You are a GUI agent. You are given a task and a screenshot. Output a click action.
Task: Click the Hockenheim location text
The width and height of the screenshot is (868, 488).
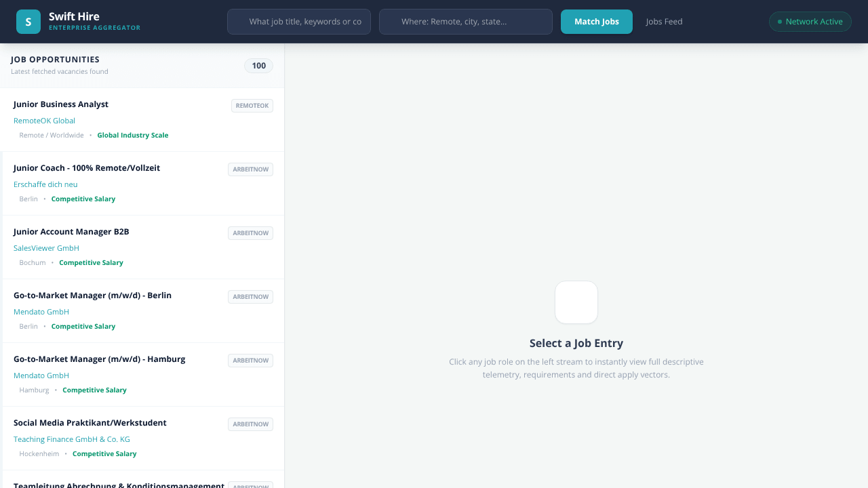pyautogui.click(x=39, y=454)
